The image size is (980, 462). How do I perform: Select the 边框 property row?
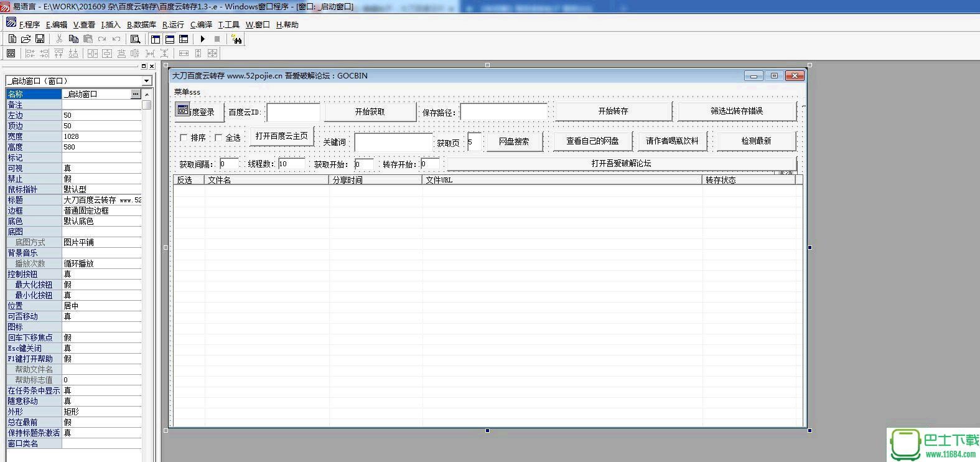coord(74,210)
